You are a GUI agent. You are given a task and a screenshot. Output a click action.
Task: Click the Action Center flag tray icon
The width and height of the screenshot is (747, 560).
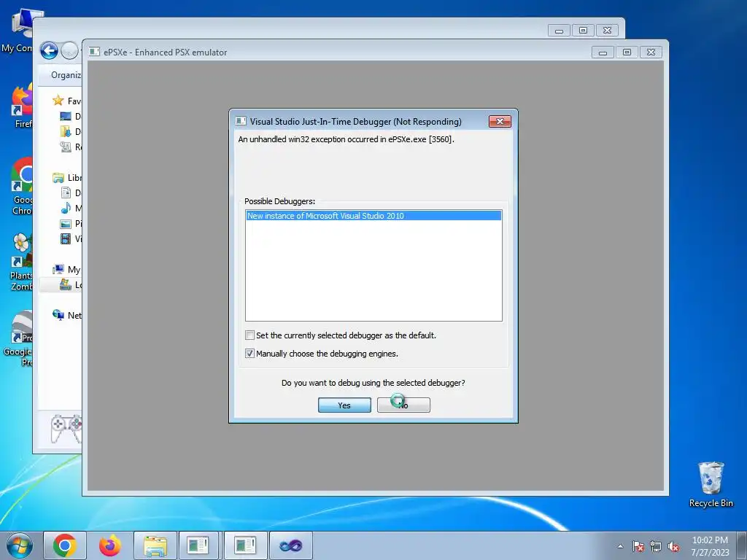tap(638, 546)
